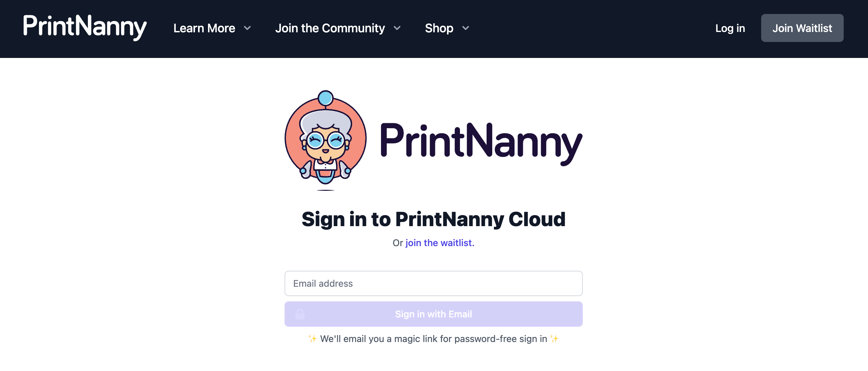Follow the join the waitlist link

pos(440,243)
